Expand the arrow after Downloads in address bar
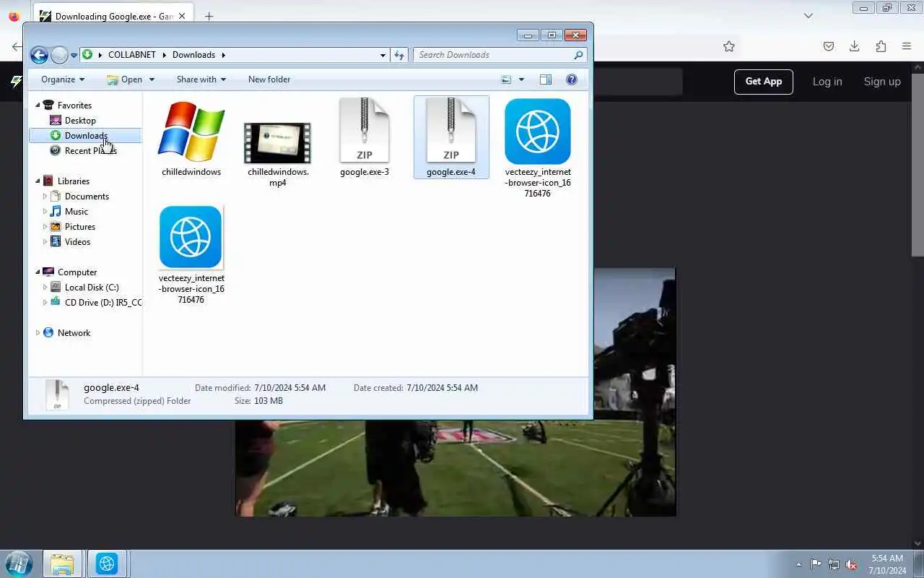The image size is (924, 578). pyautogui.click(x=224, y=55)
